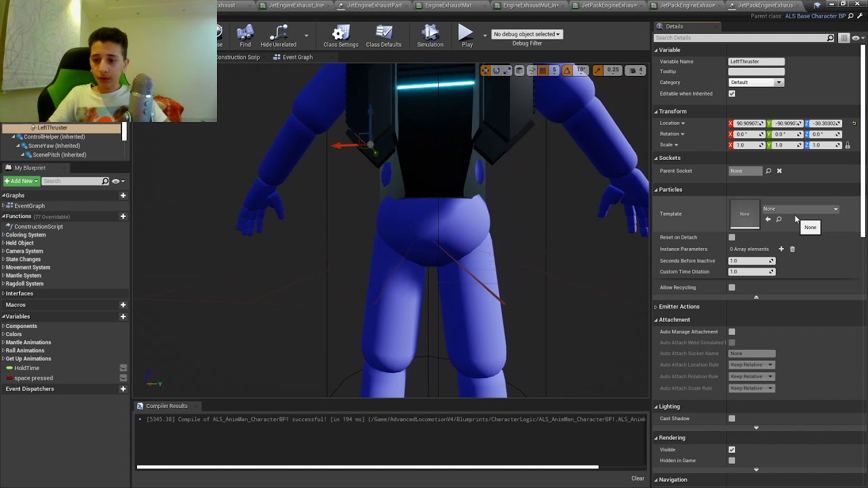Toggle surface snapping icon in viewport
Viewport: 868px width, 488px height.
click(x=532, y=70)
